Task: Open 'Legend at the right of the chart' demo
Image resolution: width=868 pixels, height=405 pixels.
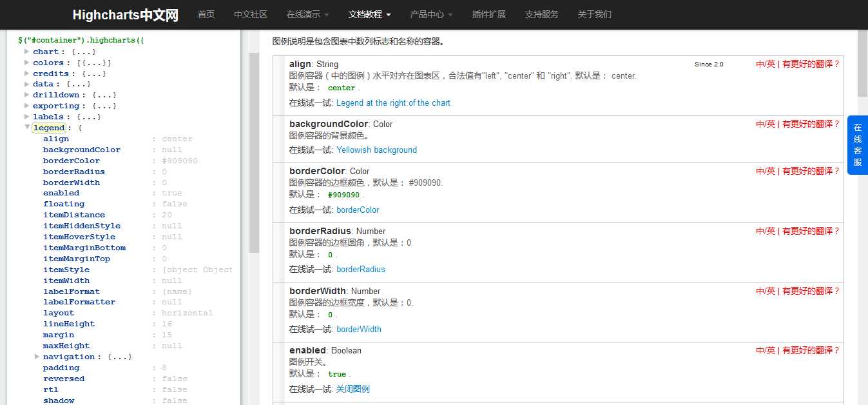Action: [393, 103]
